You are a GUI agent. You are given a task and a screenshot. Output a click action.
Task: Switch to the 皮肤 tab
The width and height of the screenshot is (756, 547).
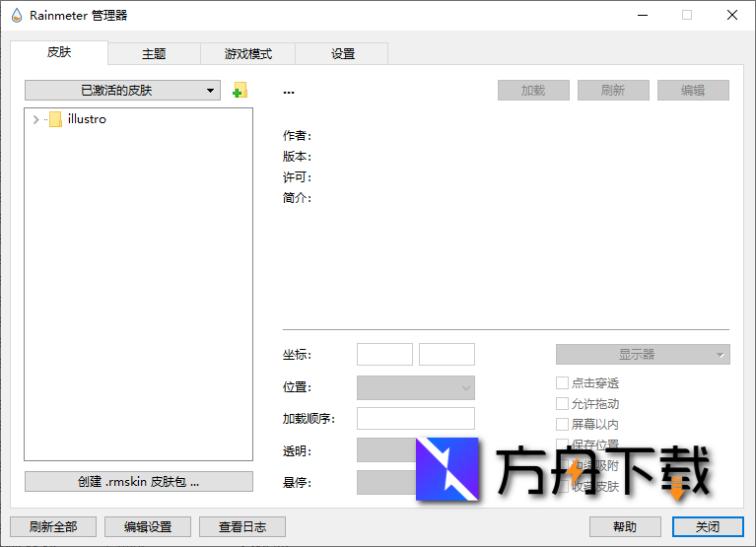(59, 52)
